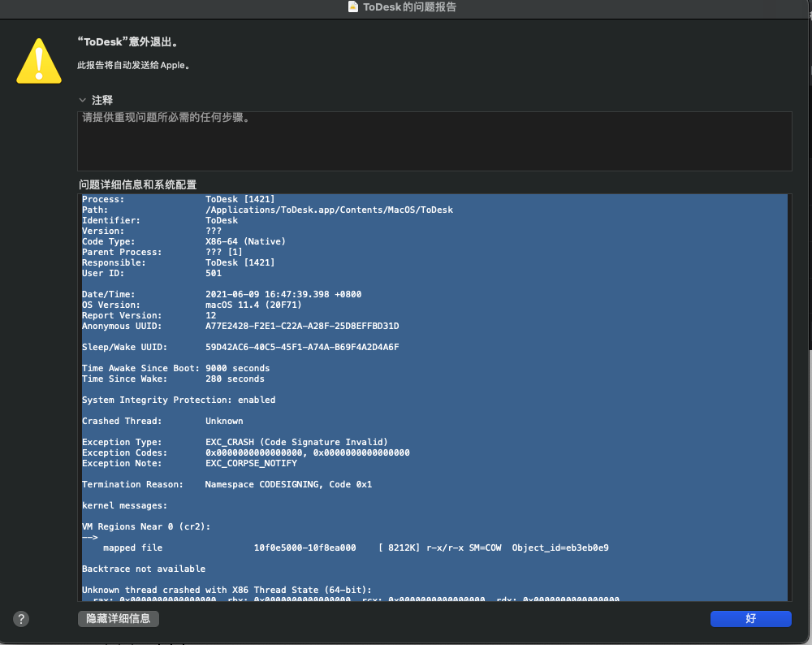The width and height of the screenshot is (812, 645).
Task: Click Unknown thread crashed with X86 line
Action: pos(227,590)
